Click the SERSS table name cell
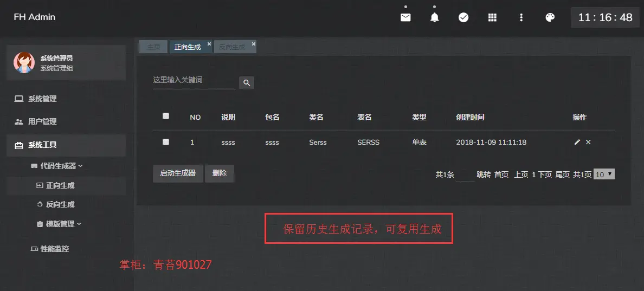Viewport: 644px width, 291px height. tap(369, 143)
